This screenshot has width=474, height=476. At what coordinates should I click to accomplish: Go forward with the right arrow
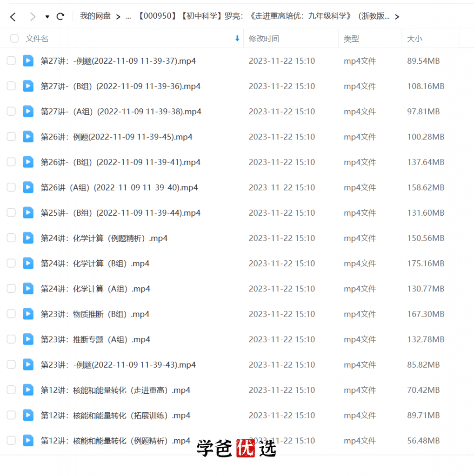tap(33, 17)
